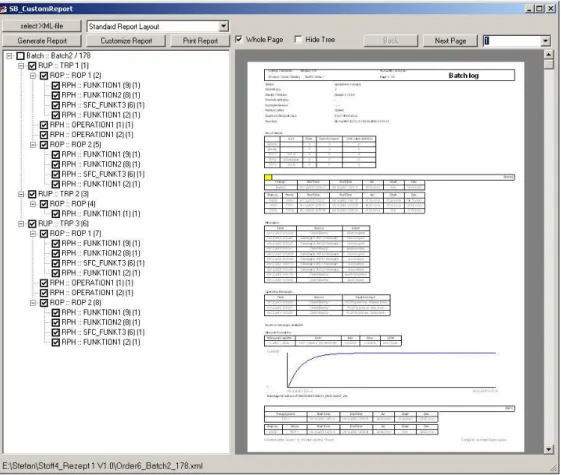Image resolution: width=561 pixels, height=475 pixels.
Task: Click the preview scrollbar up arrow
Action: [548, 55]
